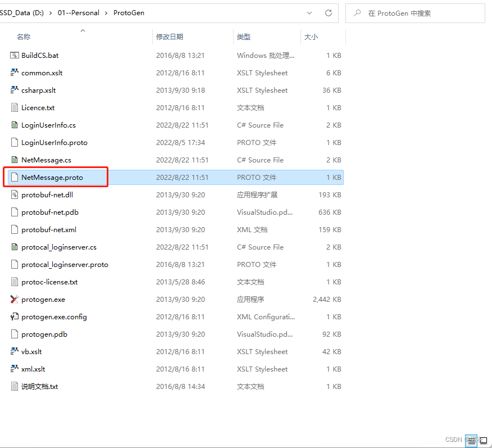Open the address bar history dropdown arrow
The width and height of the screenshot is (492, 448).
coord(309,12)
